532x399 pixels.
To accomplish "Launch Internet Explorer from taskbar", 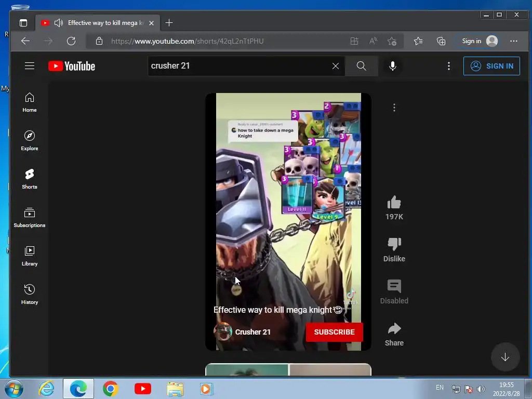I will [x=46, y=389].
